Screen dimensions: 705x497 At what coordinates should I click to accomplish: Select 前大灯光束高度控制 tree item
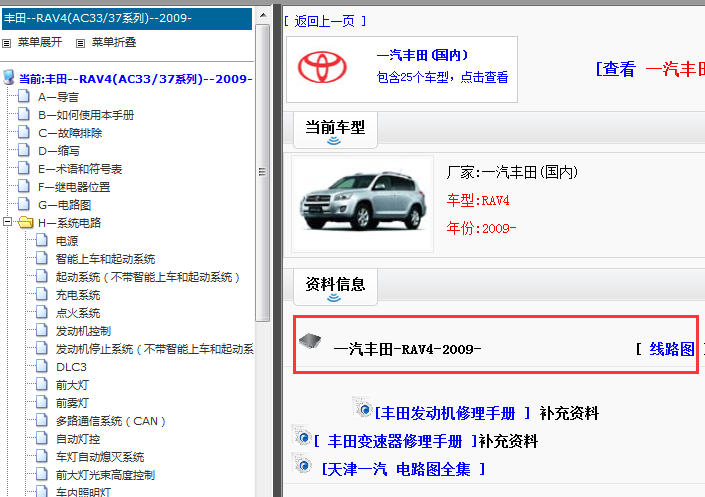pos(105,475)
